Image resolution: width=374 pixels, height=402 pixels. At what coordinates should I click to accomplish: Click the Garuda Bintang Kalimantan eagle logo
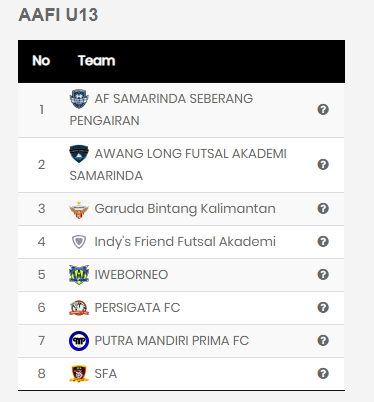pyautogui.click(x=79, y=209)
